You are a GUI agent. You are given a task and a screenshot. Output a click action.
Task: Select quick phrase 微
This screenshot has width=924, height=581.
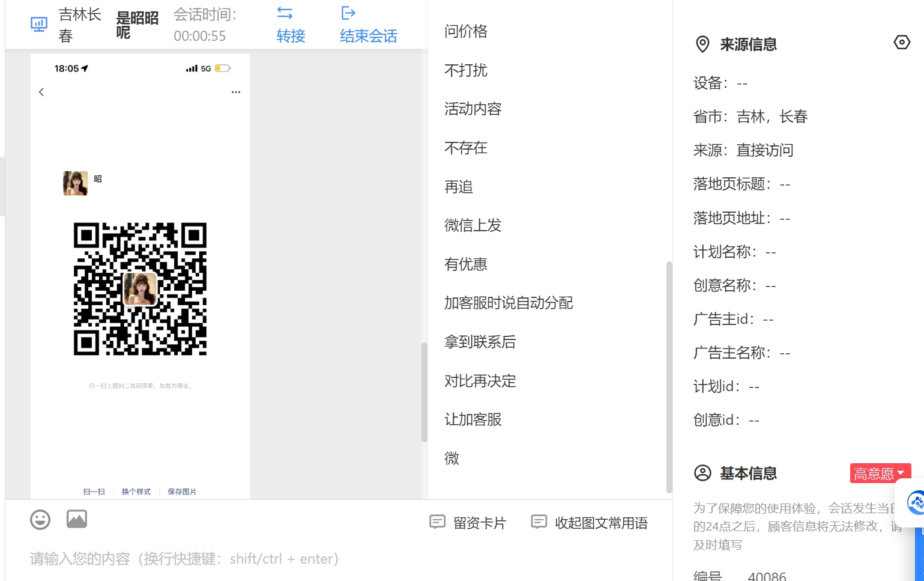coord(451,458)
